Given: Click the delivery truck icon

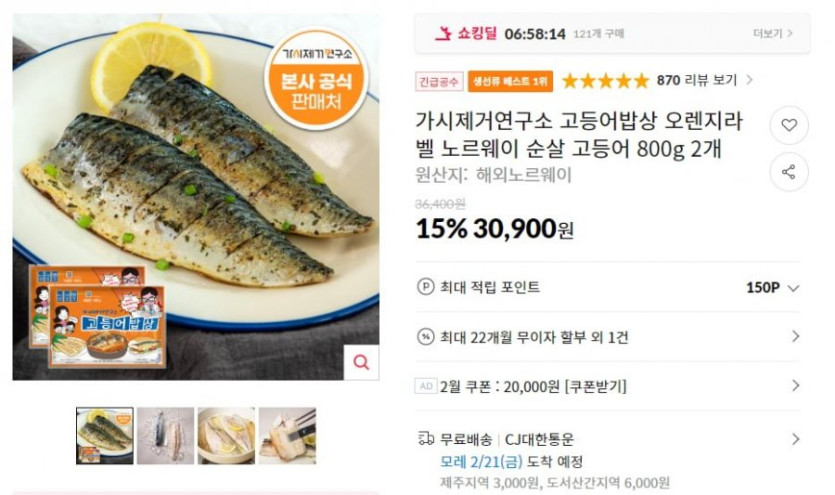Looking at the screenshot, I should tap(425, 439).
